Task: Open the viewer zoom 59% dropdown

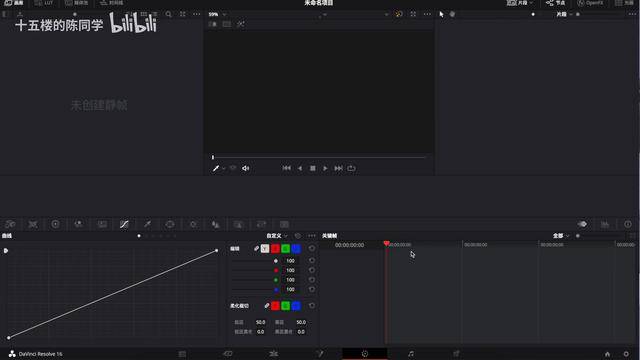Action: click(217, 14)
